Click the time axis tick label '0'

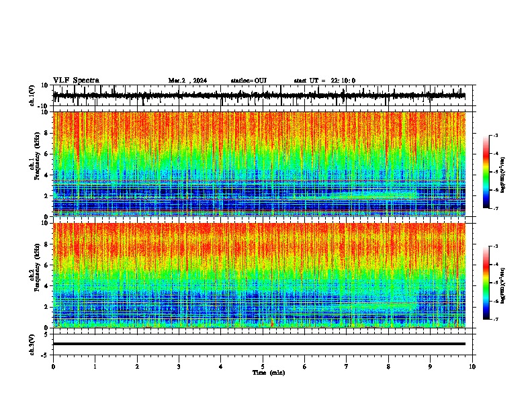click(53, 367)
